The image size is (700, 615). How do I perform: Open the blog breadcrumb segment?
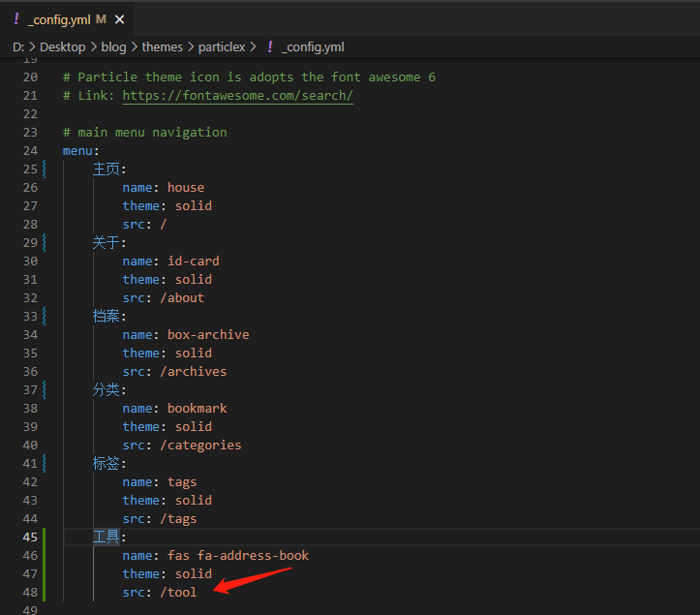pyautogui.click(x=113, y=46)
